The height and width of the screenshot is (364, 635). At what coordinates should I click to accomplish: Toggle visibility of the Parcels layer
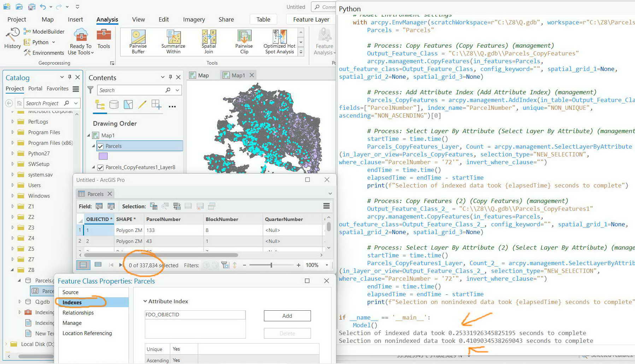click(x=101, y=146)
